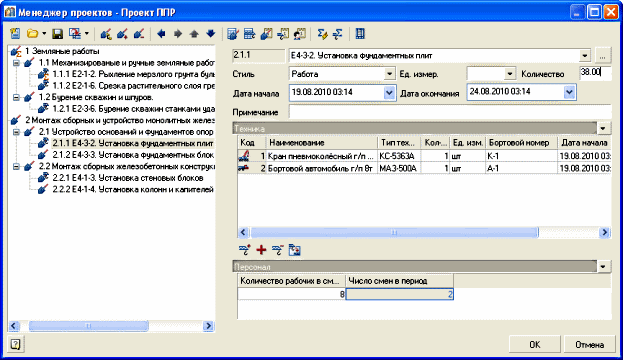Screen dimensions: 623x360
Task: Click the blue down arrow toolbar icon
Action: [211, 34]
